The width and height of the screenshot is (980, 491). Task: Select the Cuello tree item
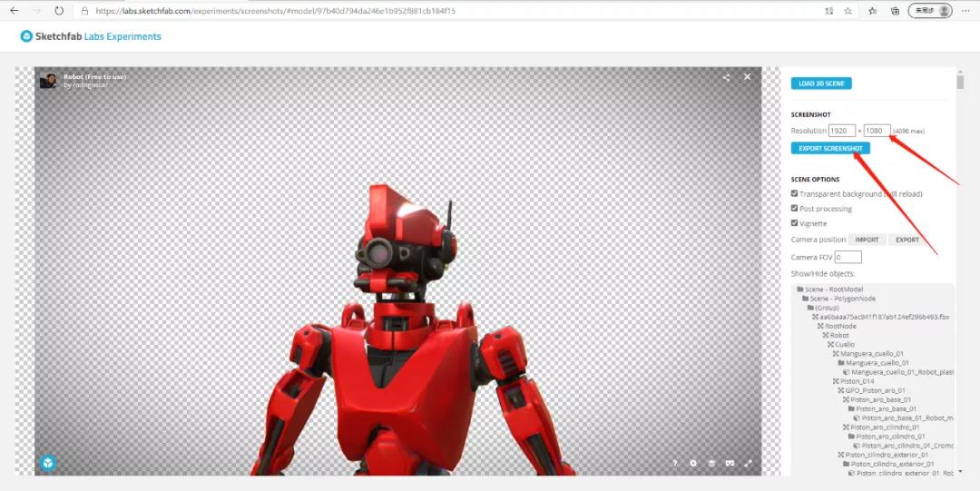(x=845, y=345)
